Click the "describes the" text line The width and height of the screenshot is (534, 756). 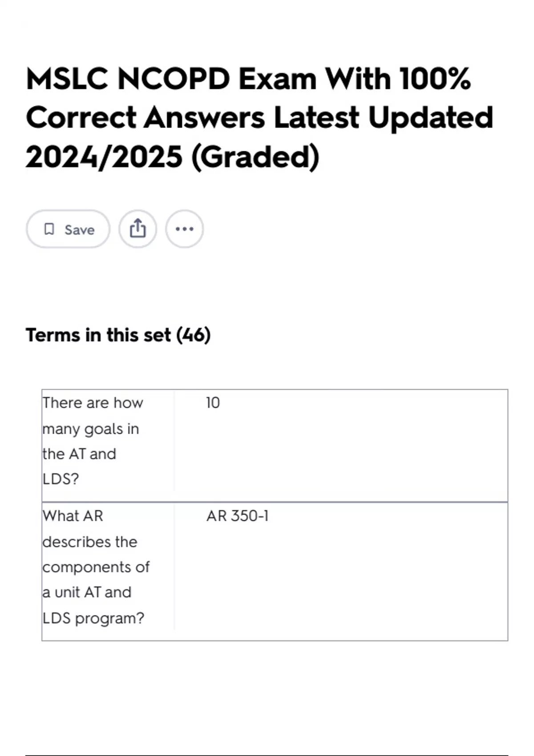tap(90, 542)
